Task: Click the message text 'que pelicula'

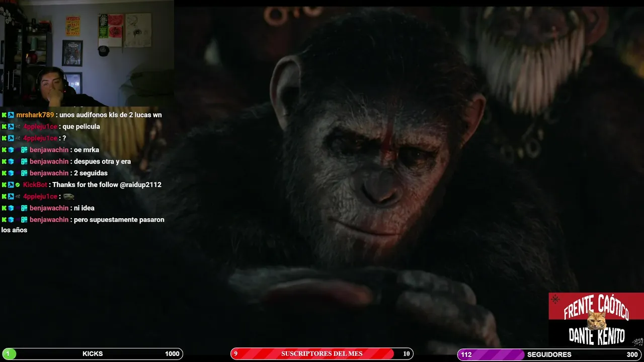Action: (81, 127)
